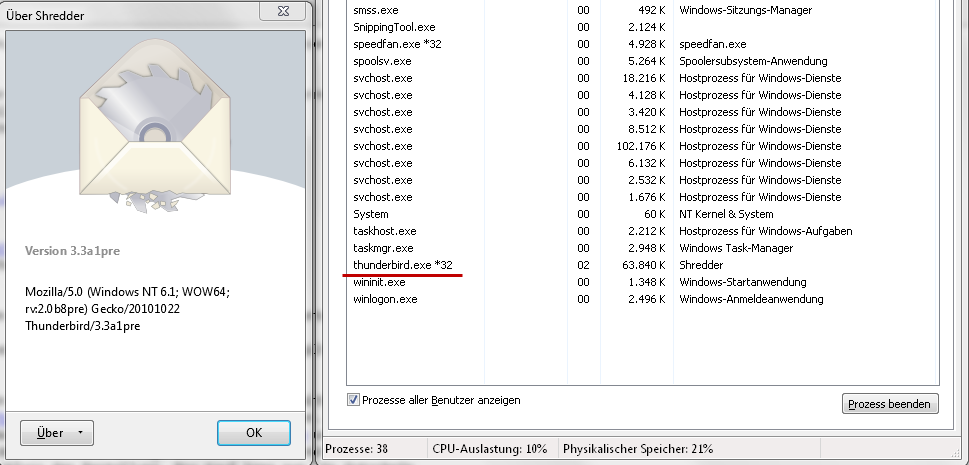Click the 'Windows-Anmeldeanwendung' description cell

point(751,299)
